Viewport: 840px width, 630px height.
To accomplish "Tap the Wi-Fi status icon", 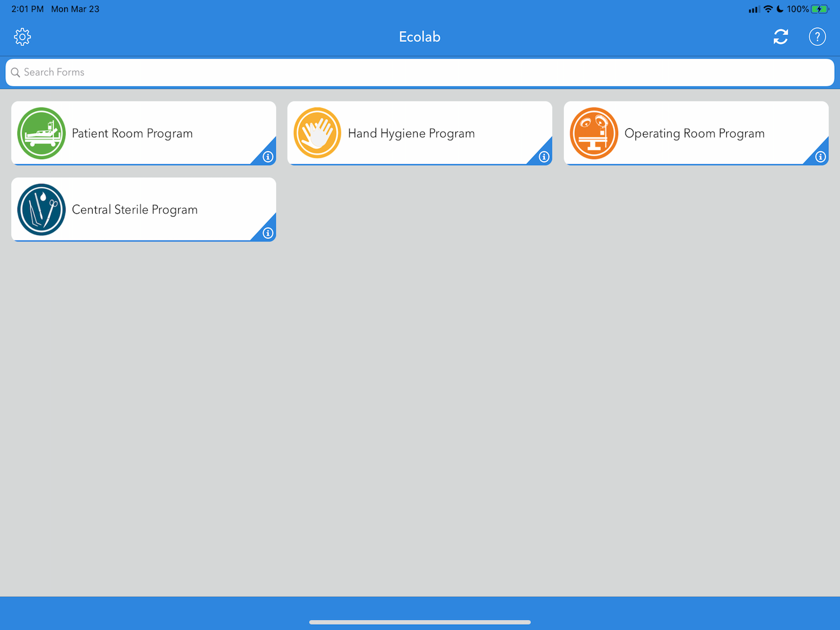I will [x=768, y=9].
